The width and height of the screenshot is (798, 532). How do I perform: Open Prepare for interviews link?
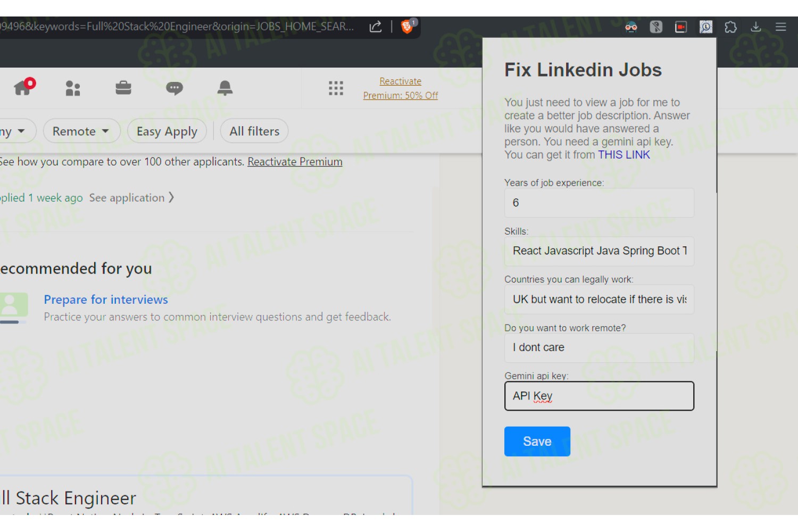click(106, 300)
